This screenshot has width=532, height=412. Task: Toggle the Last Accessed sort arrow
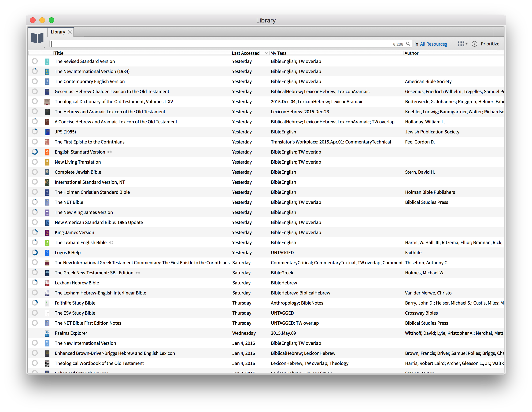tap(266, 53)
